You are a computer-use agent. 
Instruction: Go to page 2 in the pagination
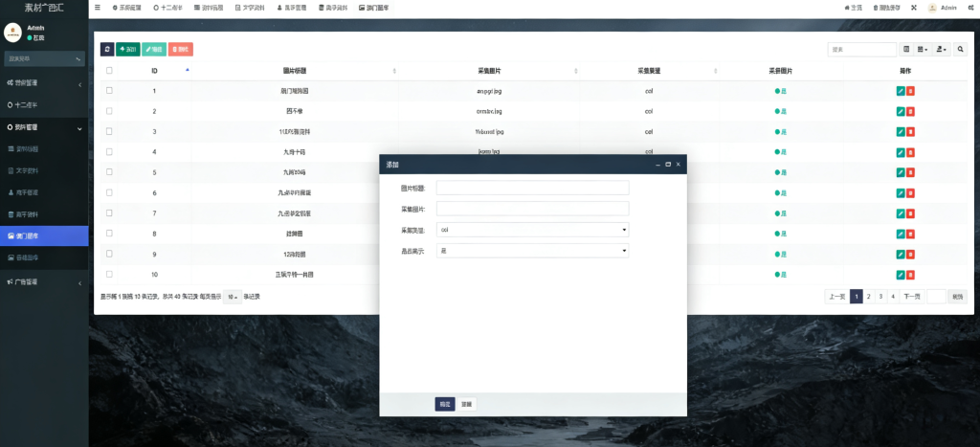(x=869, y=297)
